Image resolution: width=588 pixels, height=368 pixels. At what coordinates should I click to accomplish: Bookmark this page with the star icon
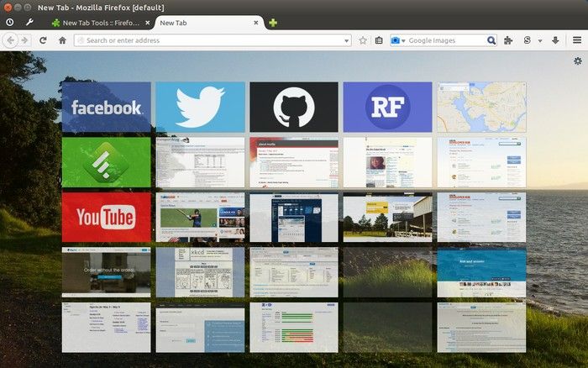[363, 40]
